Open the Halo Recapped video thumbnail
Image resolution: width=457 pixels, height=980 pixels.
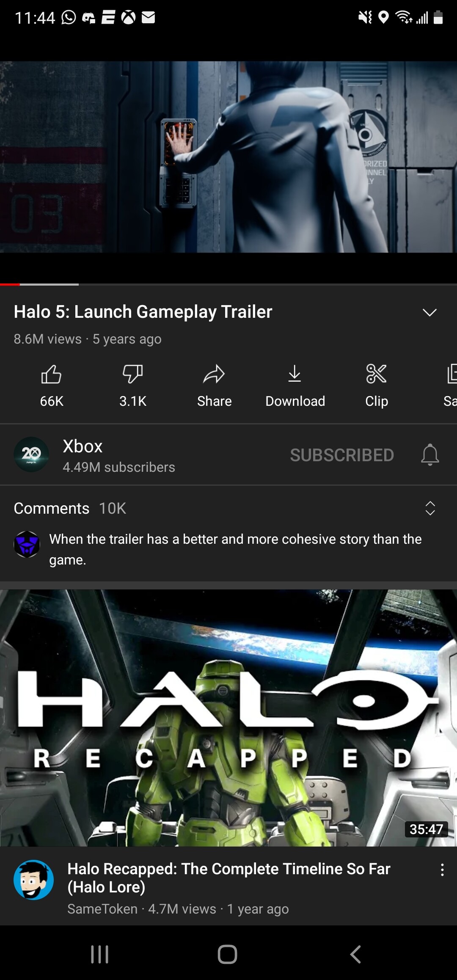coord(228,718)
